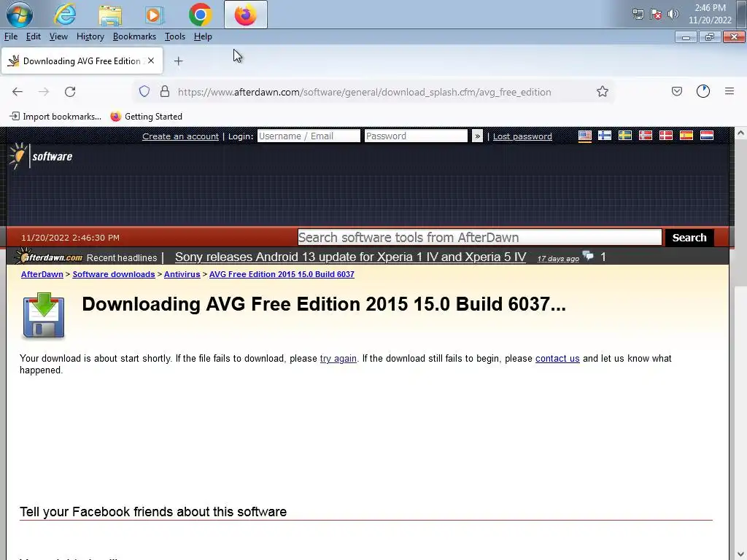Click the volume speaker tray icon
This screenshot has width=747, height=560.
coord(673,15)
